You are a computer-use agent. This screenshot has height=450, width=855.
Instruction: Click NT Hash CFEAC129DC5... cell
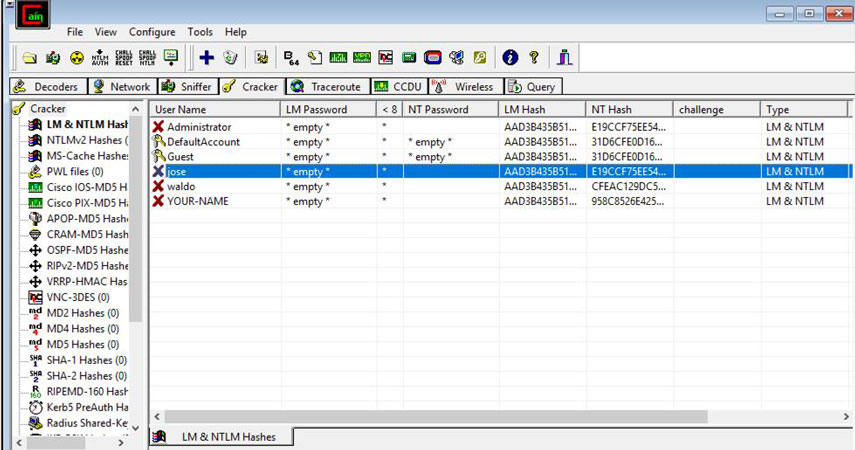[629, 186]
